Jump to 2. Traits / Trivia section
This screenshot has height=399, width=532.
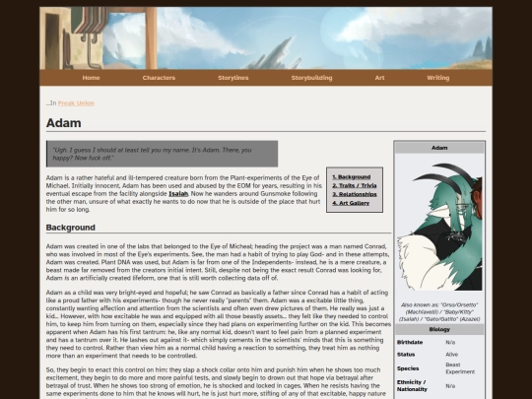[355, 185]
